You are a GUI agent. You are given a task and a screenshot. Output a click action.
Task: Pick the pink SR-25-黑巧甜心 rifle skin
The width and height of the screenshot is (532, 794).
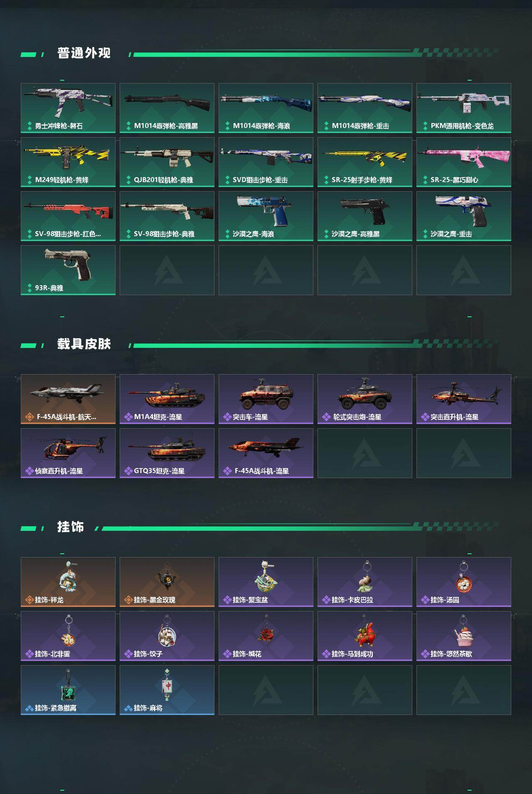(x=464, y=162)
